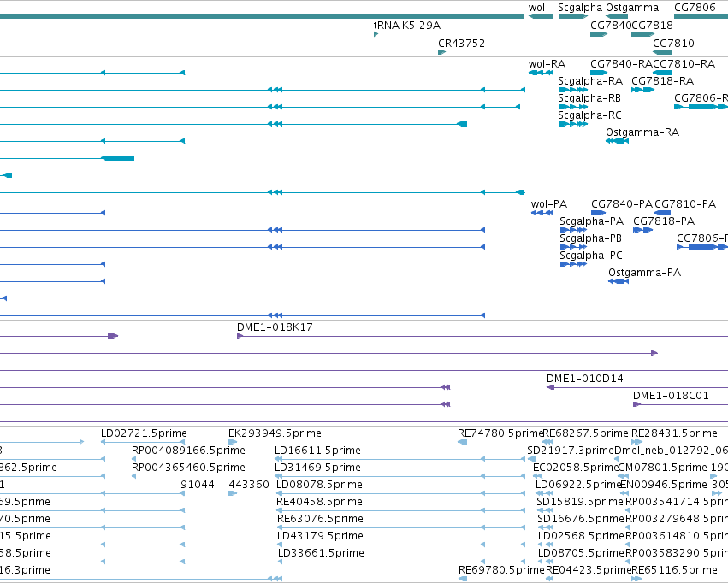
Task: Select the Scgalpha-RB transcript label
Action: pos(589,98)
